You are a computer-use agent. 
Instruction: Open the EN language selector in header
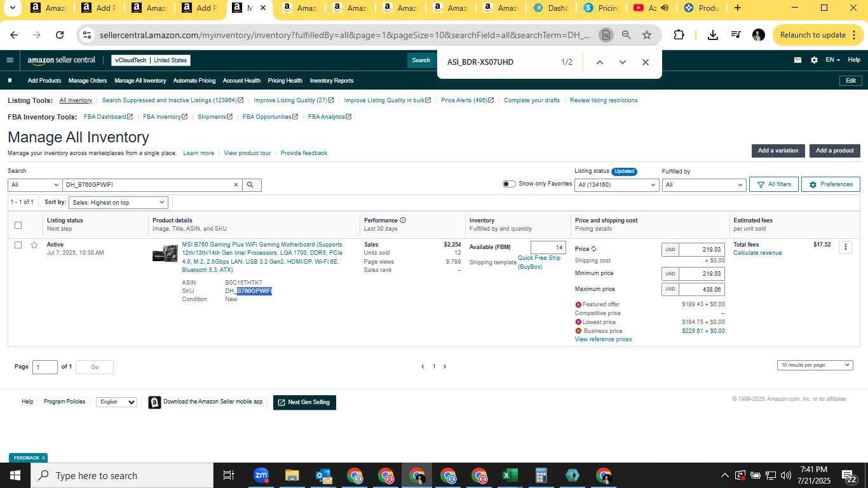pyautogui.click(x=832, y=60)
